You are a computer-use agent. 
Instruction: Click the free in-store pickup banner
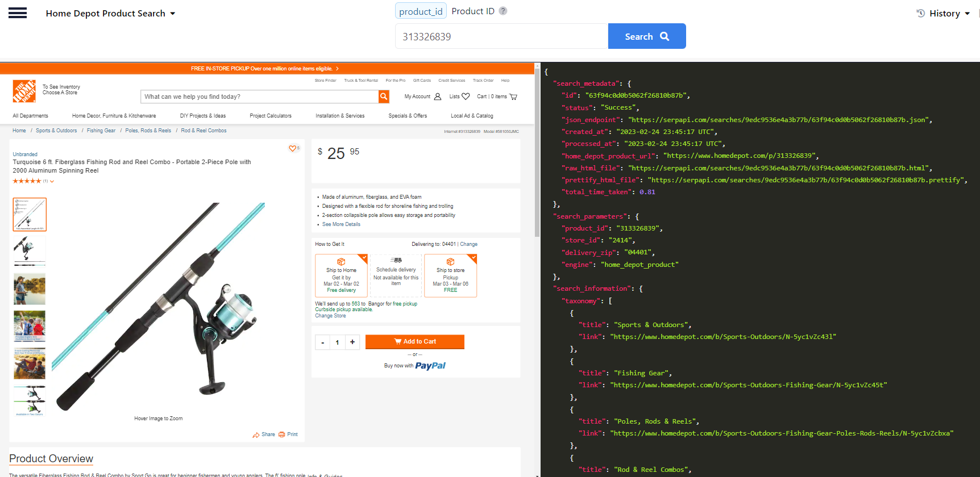point(265,69)
